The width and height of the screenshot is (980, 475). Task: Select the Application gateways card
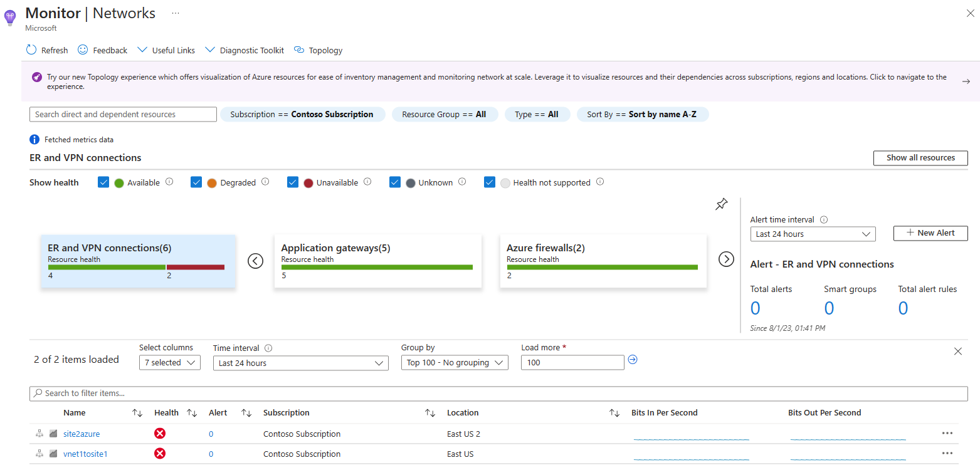pyautogui.click(x=377, y=261)
